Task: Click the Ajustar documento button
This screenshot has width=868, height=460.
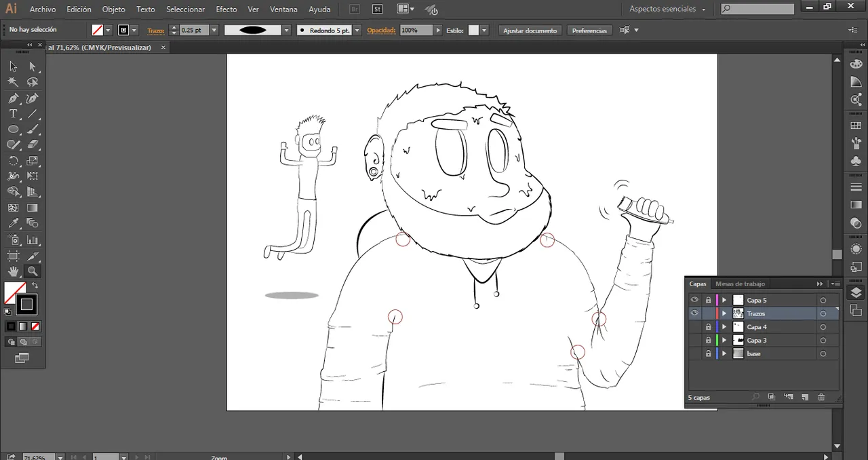Action: 530,31
